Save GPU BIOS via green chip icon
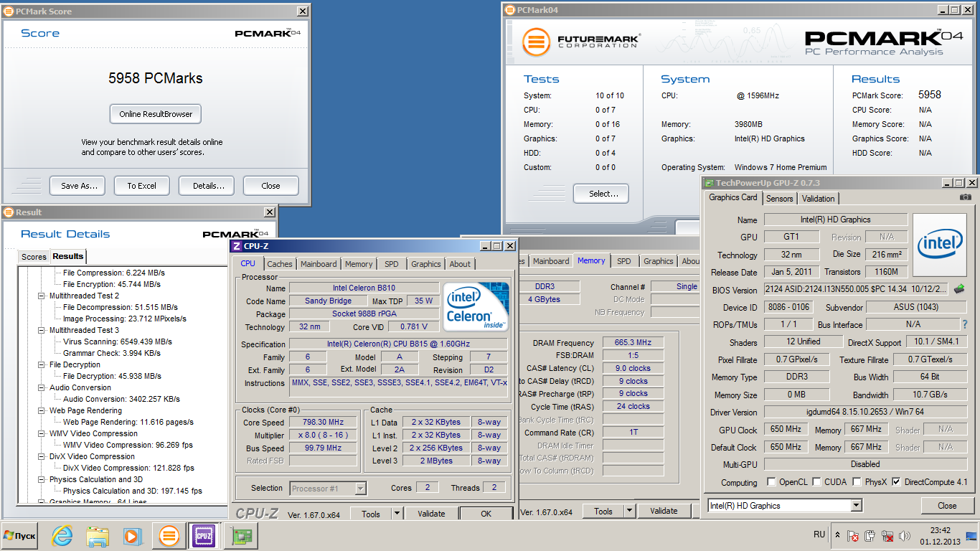This screenshot has width=980, height=551. tap(958, 289)
